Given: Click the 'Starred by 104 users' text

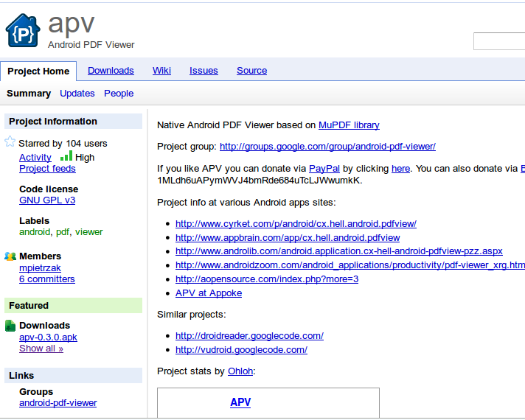Looking at the screenshot, I should (x=63, y=144).
